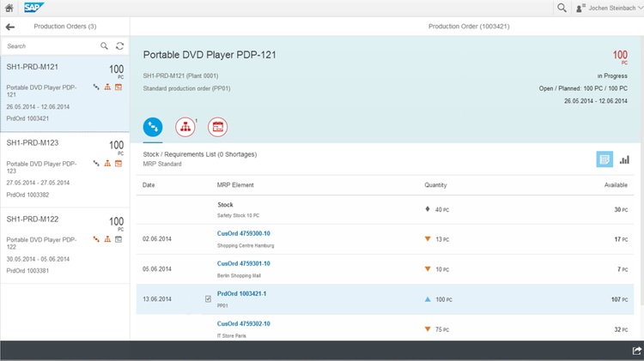Image resolution: width=644 pixels, height=361 pixels.
Task: Click the search icon in list search field
Action: [104, 46]
